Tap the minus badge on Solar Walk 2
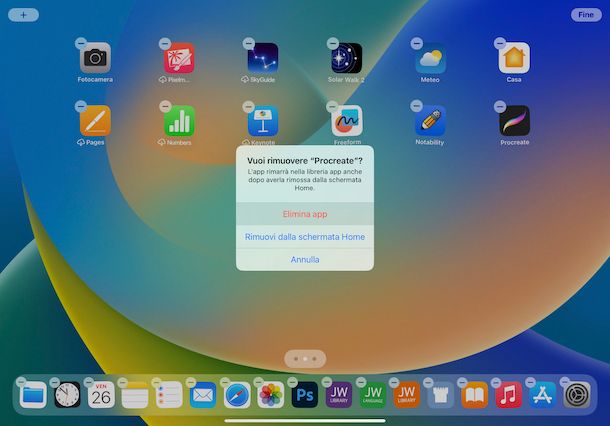Screen dimensions: 610x426 point(333,43)
